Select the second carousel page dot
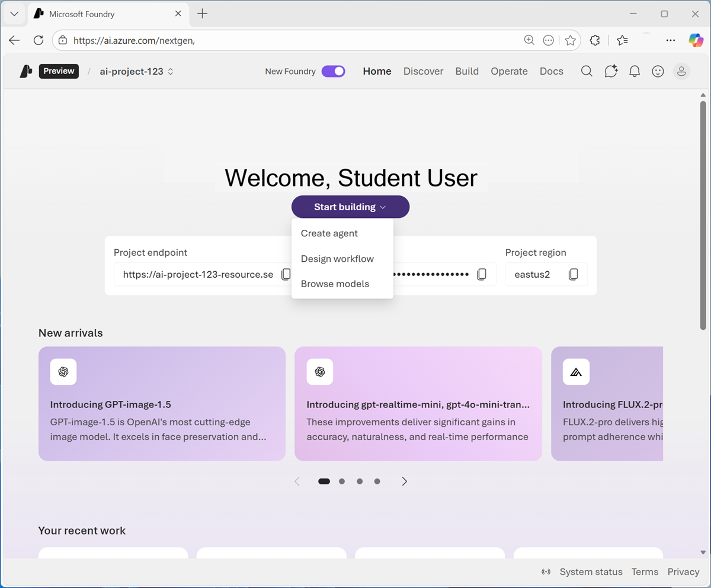This screenshot has height=588, width=711. (x=342, y=481)
